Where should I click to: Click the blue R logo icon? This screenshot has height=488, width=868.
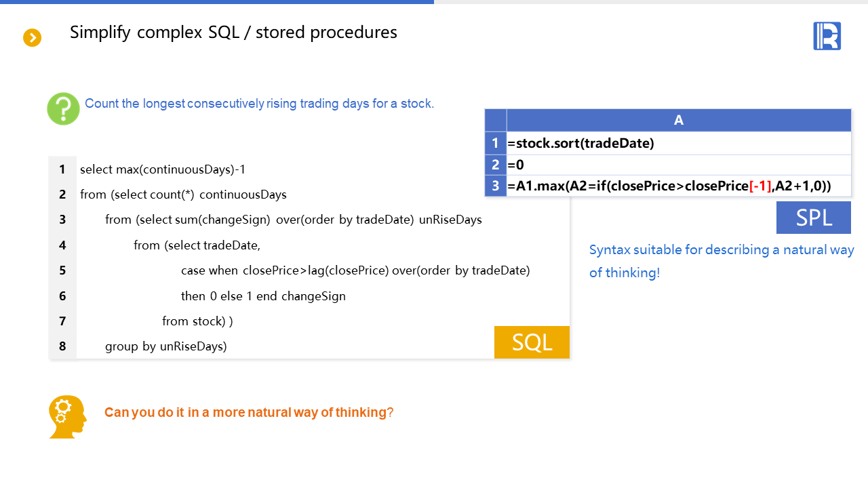[827, 36]
